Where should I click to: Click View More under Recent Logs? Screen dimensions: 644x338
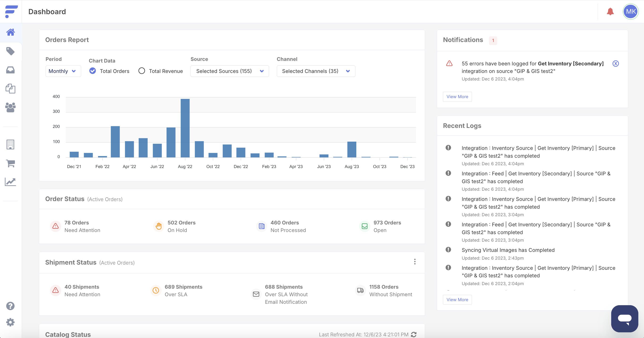[457, 300]
